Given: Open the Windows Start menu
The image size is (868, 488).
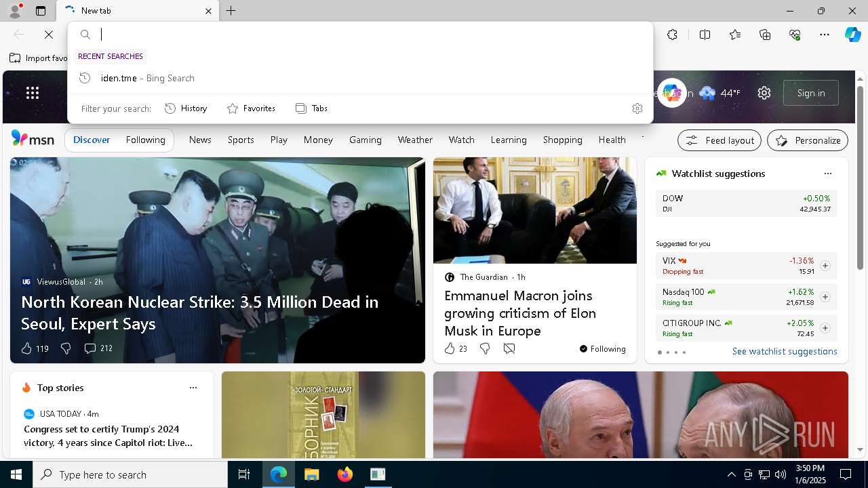Looking at the screenshot, I should 16,474.
